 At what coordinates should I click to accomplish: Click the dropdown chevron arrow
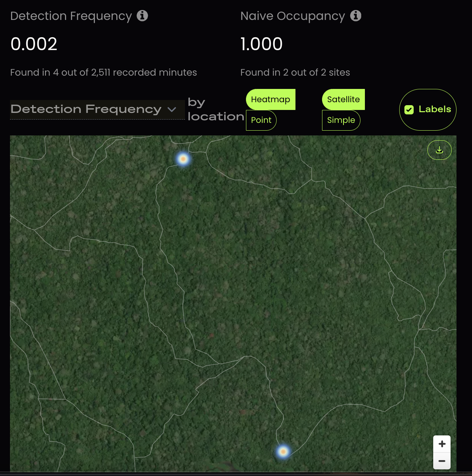coord(172,110)
